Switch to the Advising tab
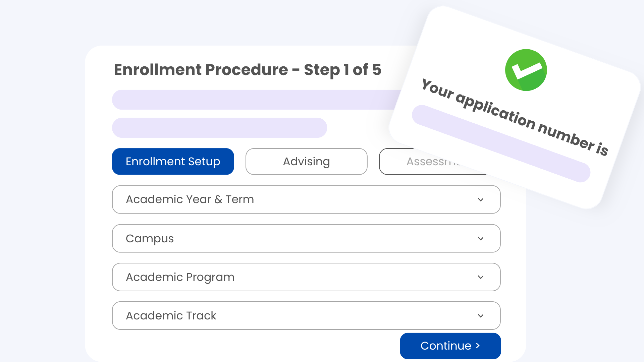 (x=306, y=162)
